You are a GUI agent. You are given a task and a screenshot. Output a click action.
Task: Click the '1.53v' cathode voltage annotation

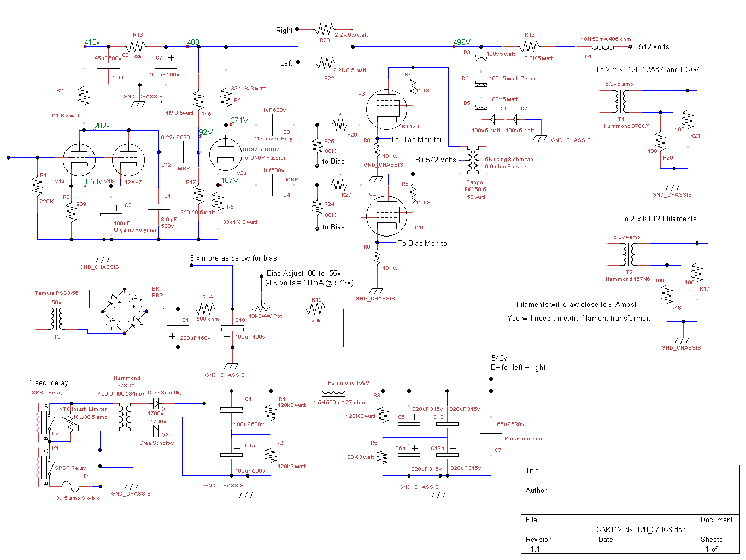tap(93, 181)
